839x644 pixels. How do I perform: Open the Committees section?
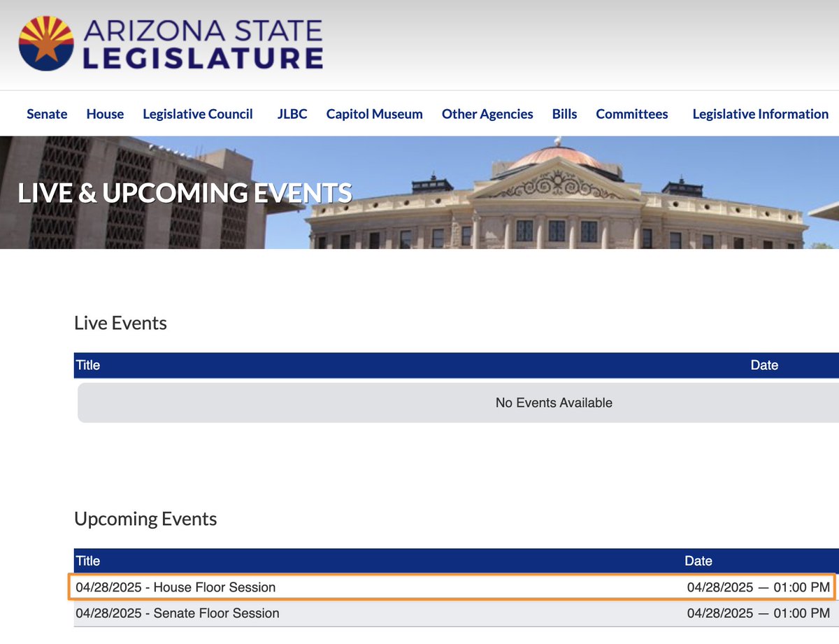(631, 114)
